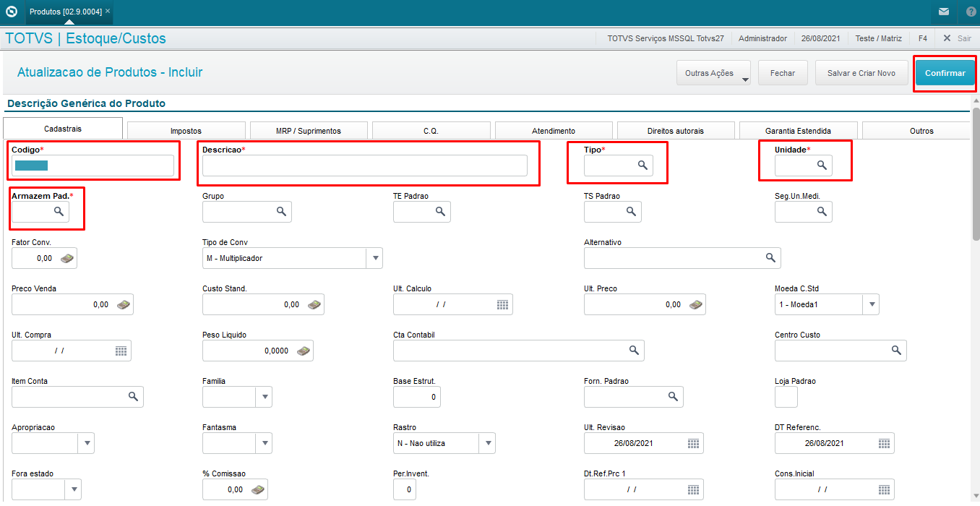Viewport: 980px width, 506px height.
Task: Focus the Per.Invent. input field
Action: tap(405, 489)
